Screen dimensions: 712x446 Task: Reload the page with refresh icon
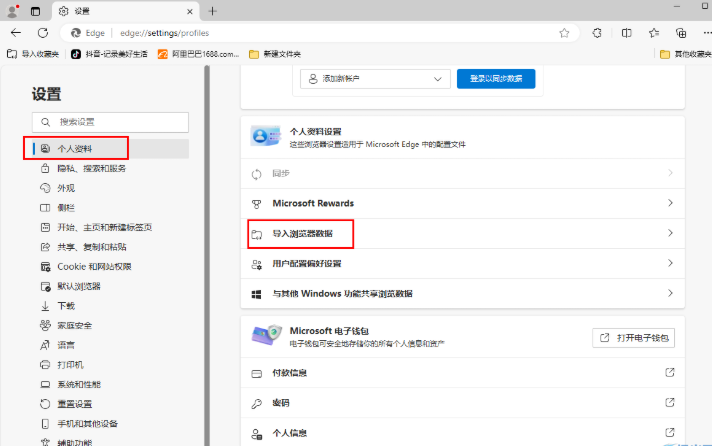pyautogui.click(x=43, y=33)
